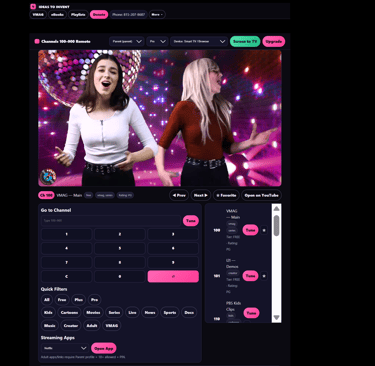Star the channel 100 VMAG Main row
Screen dimensions: 375x366
coord(264,230)
